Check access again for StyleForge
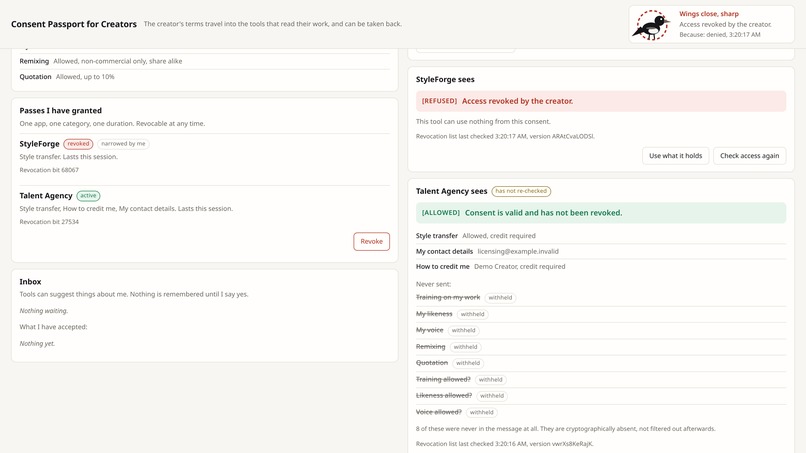The width and height of the screenshot is (806, 453). [x=749, y=156]
